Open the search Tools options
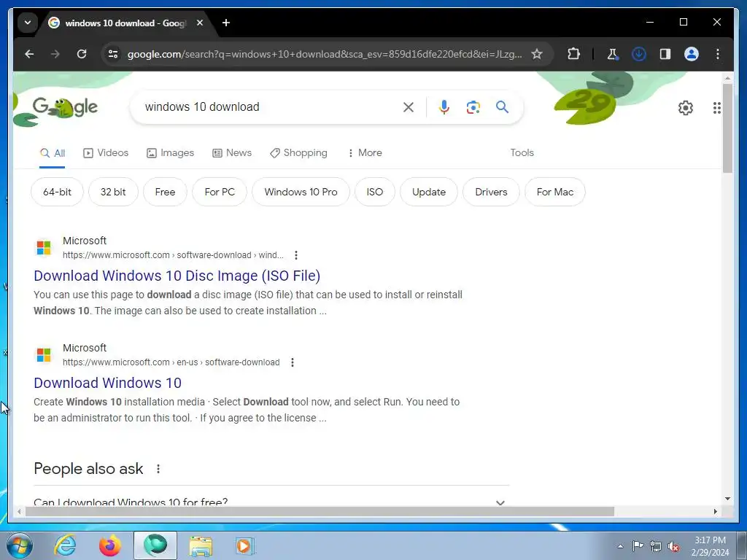The height and width of the screenshot is (560, 747). tap(522, 153)
